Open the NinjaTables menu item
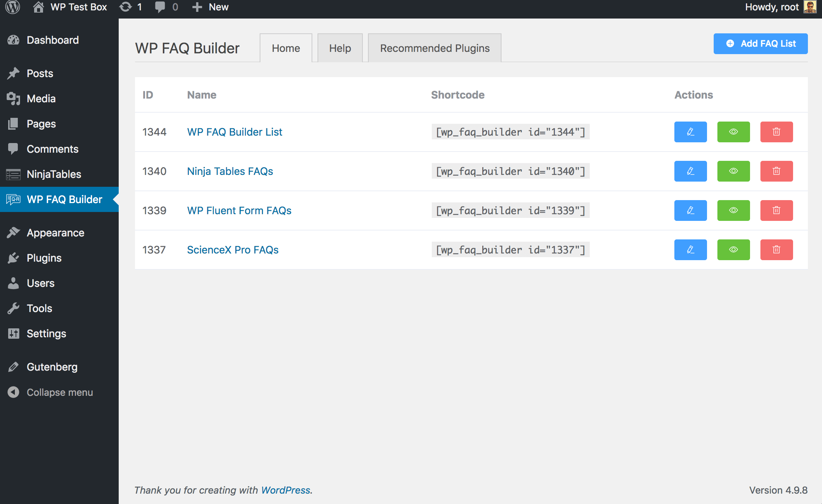 coord(59,174)
